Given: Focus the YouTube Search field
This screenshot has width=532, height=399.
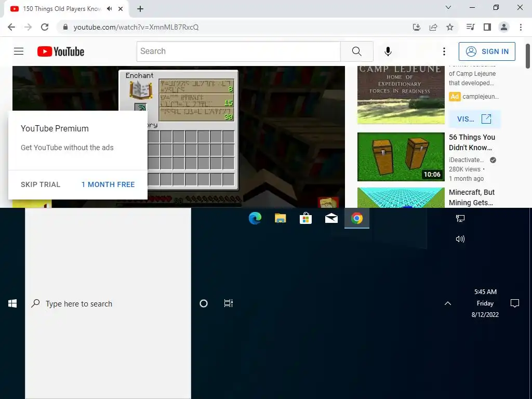Looking at the screenshot, I should click(238, 51).
